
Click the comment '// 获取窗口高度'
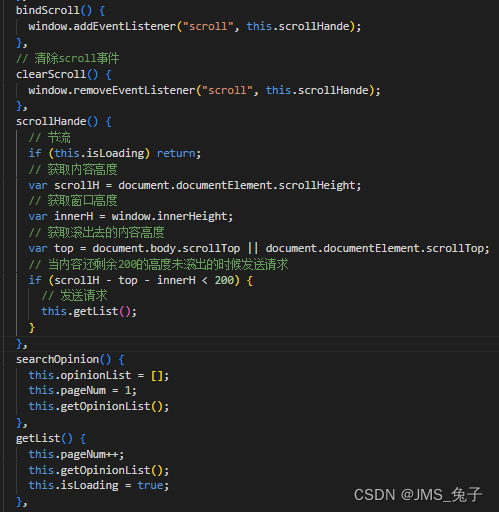[x=73, y=201]
